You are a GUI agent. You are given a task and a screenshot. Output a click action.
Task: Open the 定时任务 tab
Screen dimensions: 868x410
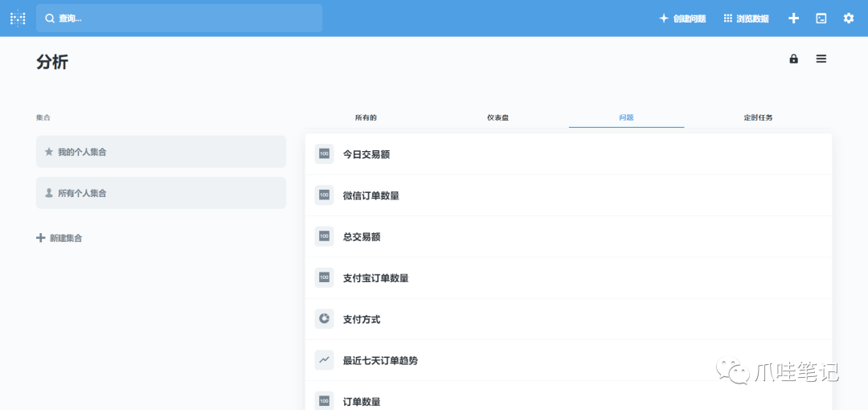pyautogui.click(x=759, y=117)
